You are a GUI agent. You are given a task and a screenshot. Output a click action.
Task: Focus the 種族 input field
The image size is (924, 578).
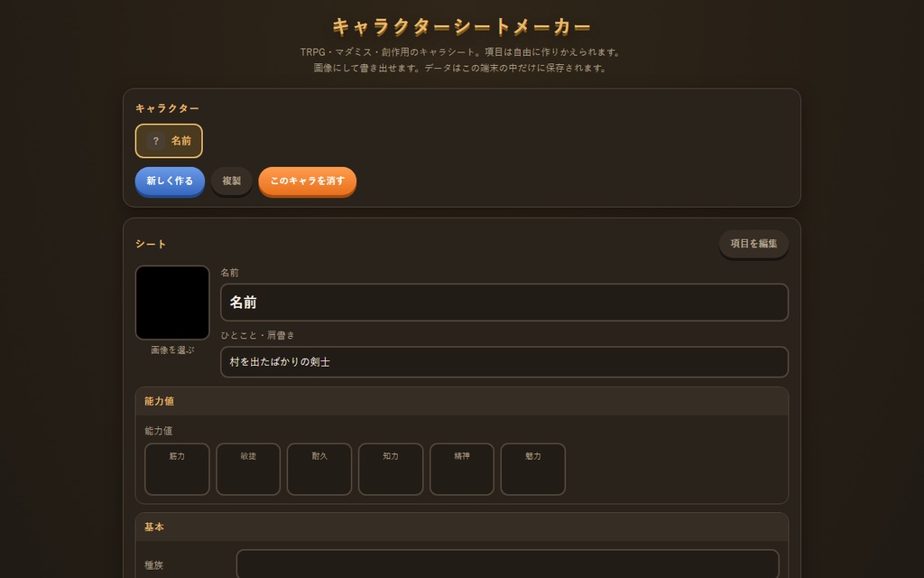[x=507, y=564]
